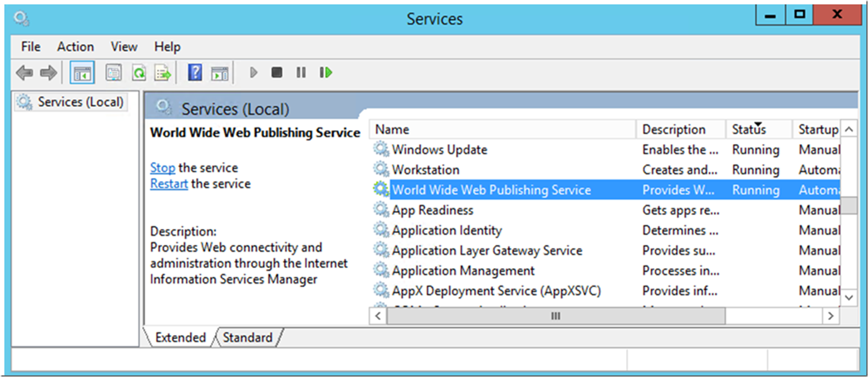
Task: Click gear icon beside Application Management
Action: 381,270
